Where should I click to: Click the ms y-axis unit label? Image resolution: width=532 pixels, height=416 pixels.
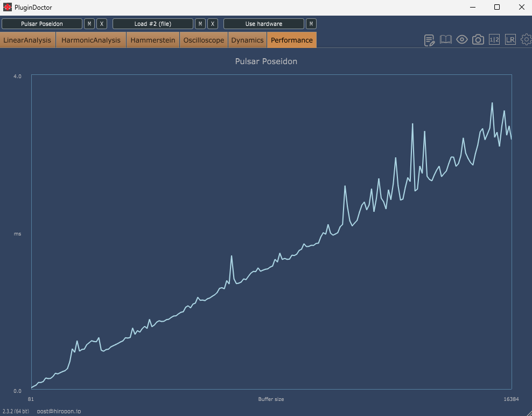click(x=17, y=234)
